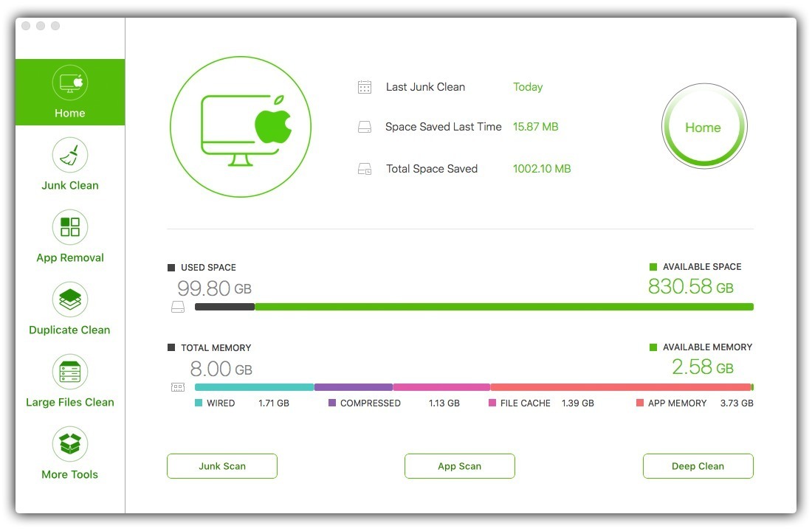Screen dimensions: 812x531
Task: Click the 830.58 GB available space value
Action: tap(691, 286)
